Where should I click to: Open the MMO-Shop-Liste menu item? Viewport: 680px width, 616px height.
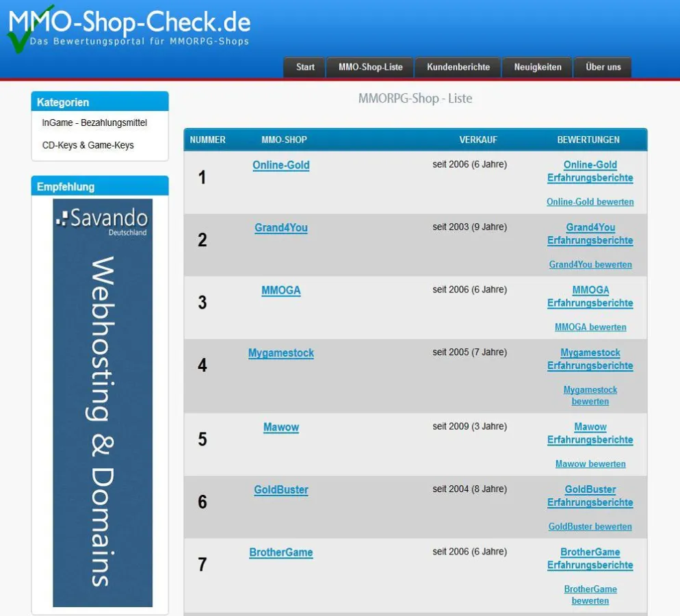pyautogui.click(x=370, y=67)
